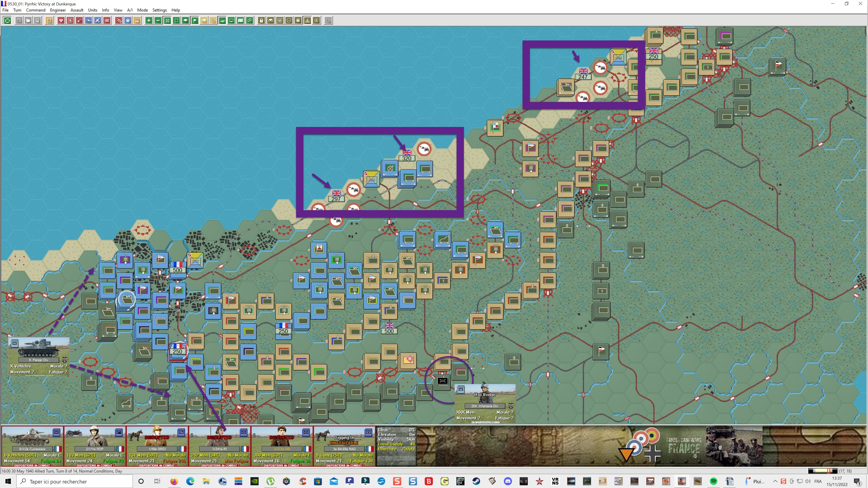
Task: Expand the Assault menu
Action: click(x=77, y=10)
